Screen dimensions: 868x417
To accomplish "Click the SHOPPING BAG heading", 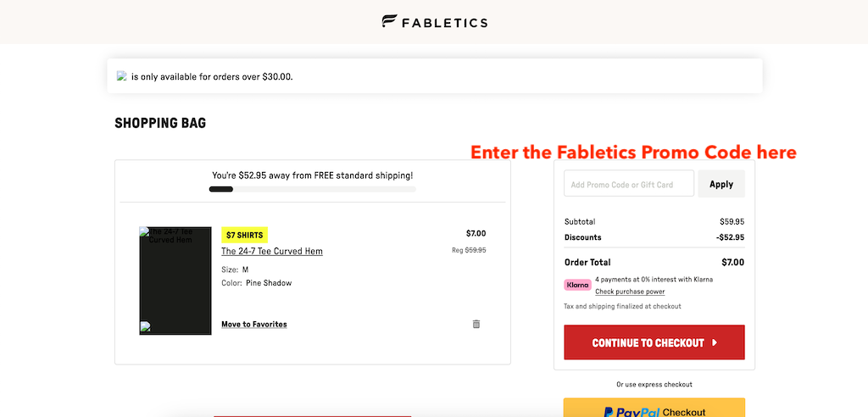I will click(160, 123).
